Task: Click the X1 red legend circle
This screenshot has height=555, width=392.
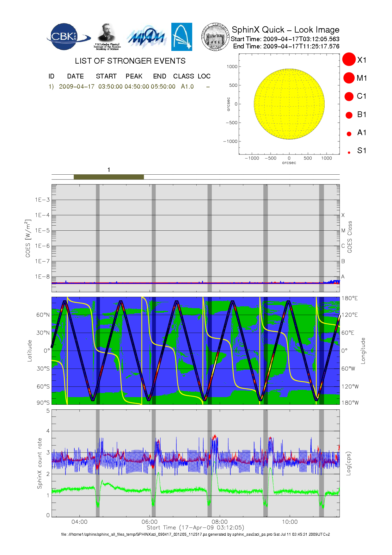Action: (x=349, y=59)
